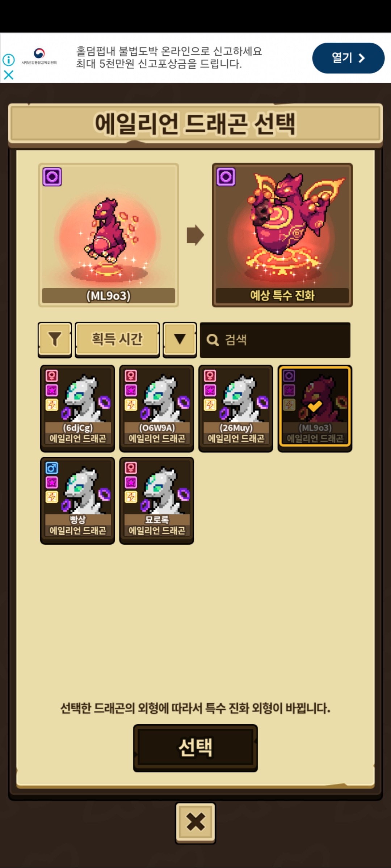391x868 pixels.
Task: Select the 빵상 dragon card
Action: point(77,501)
